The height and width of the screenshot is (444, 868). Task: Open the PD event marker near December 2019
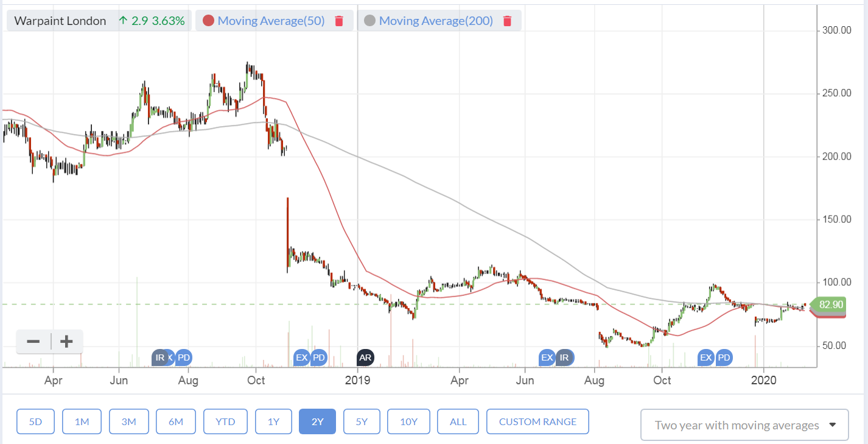pyautogui.click(x=724, y=358)
